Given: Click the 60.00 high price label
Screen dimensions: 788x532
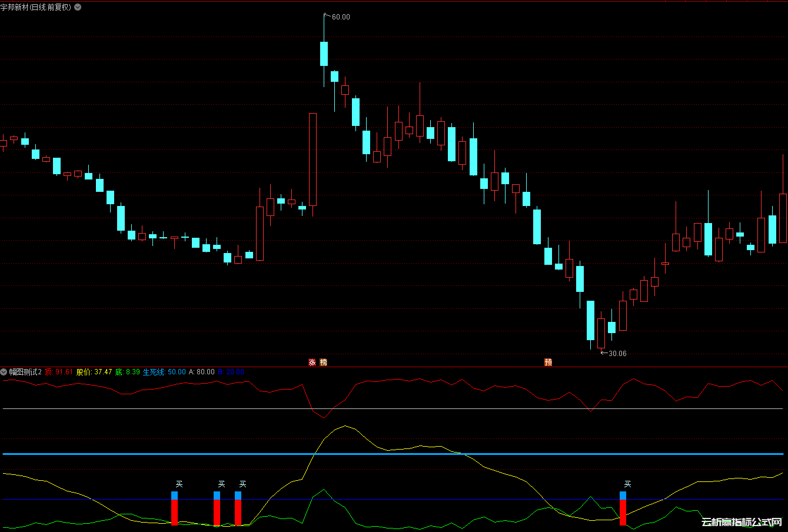Looking at the screenshot, I should tap(341, 17).
